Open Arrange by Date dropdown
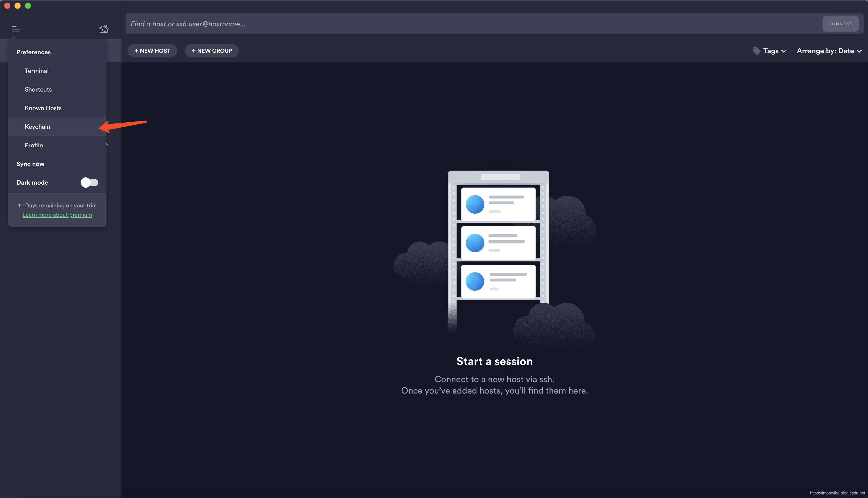This screenshot has height=498, width=868. tap(829, 51)
